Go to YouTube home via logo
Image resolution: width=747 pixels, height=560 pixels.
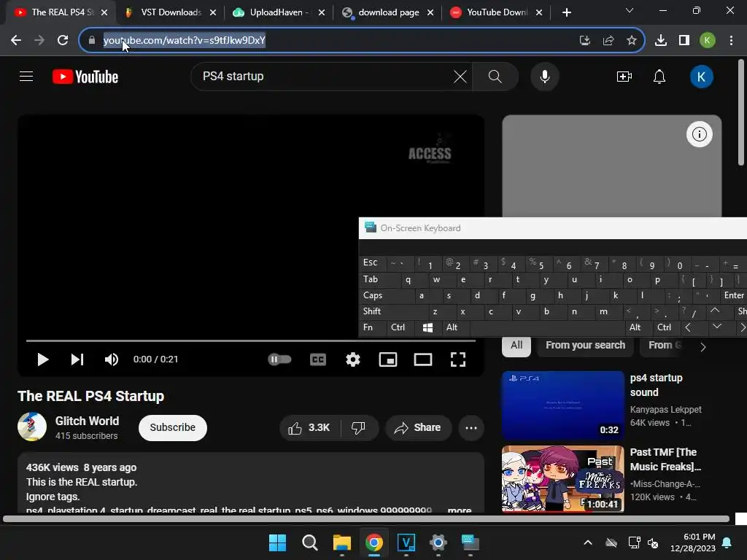click(85, 77)
